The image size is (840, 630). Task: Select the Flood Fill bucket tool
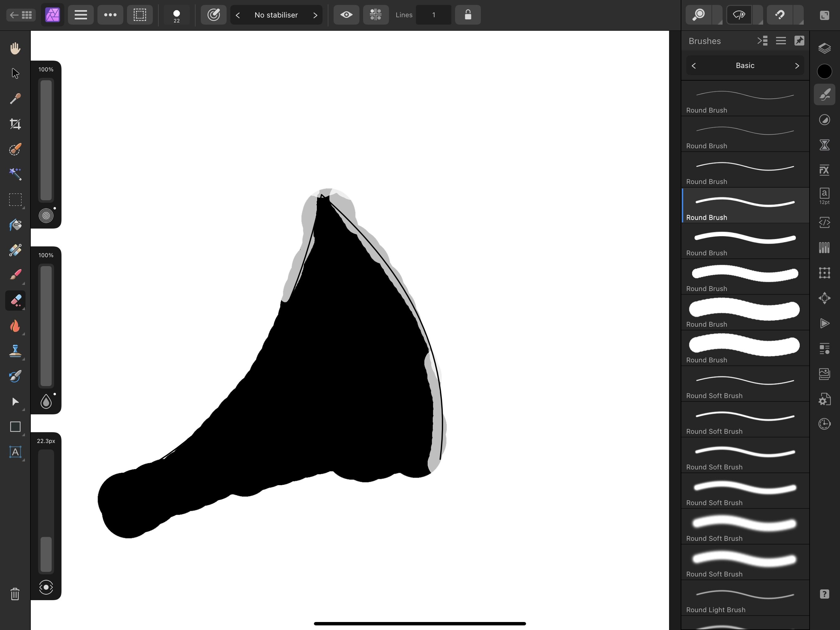coord(15,225)
